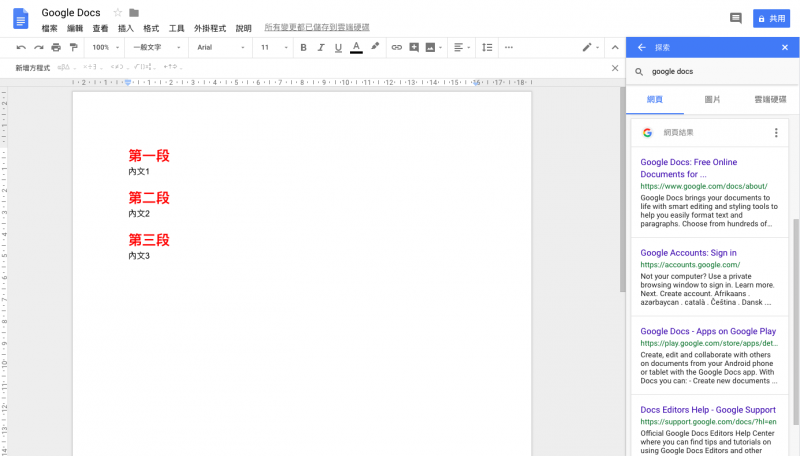Click the undo arrow
Screen dimensions: 800x456
point(21,47)
